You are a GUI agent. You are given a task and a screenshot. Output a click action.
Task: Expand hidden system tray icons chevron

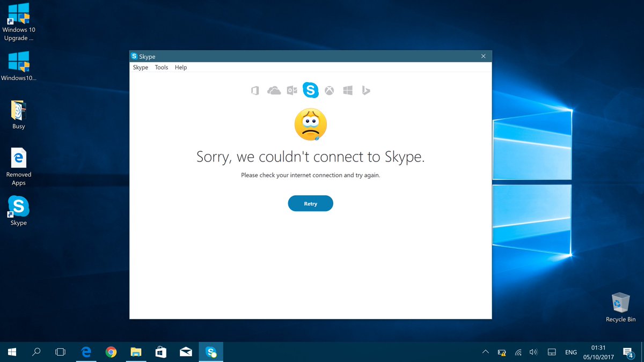click(x=485, y=352)
